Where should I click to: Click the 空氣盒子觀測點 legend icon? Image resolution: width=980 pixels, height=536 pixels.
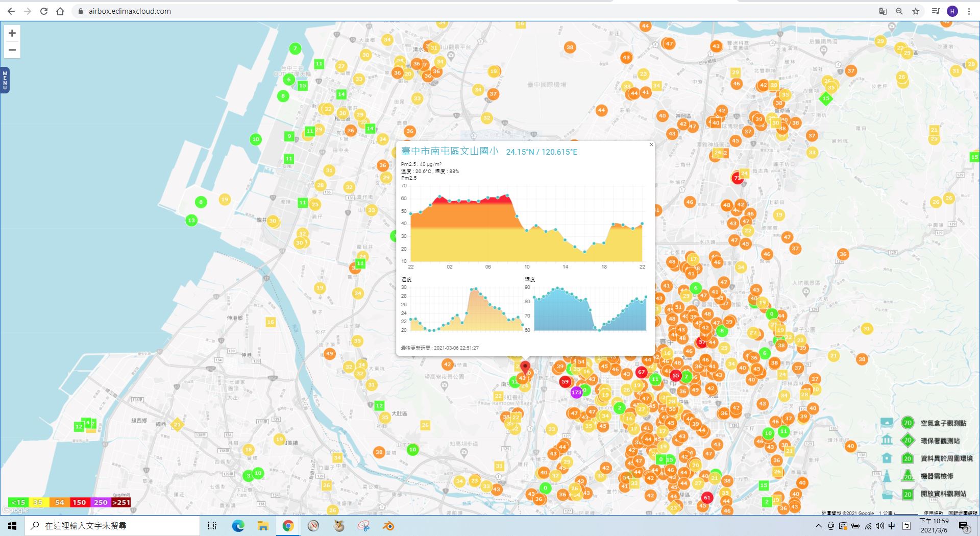click(887, 423)
